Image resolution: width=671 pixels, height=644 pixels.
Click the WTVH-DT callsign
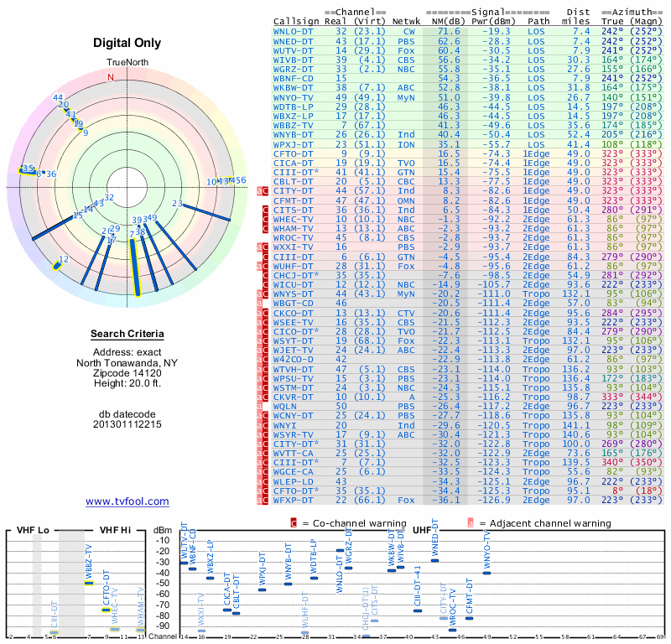[x=293, y=369]
